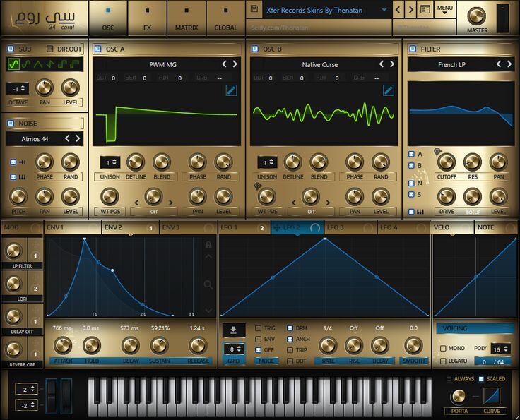Image resolution: width=520 pixels, height=420 pixels.
Task: Toggle filter routing for OSC A
Action: (x=412, y=154)
